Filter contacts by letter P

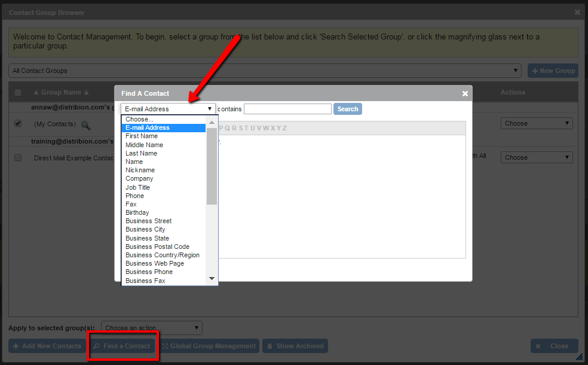pos(221,128)
